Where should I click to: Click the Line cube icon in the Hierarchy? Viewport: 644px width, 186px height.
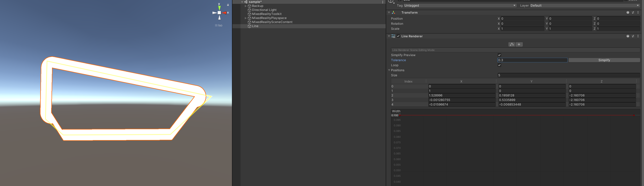249,26
